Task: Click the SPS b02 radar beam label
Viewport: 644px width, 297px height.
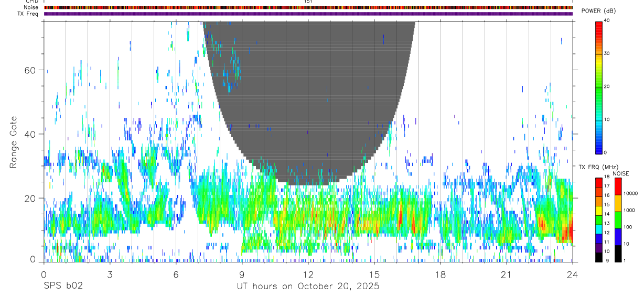Action: (63, 287)
